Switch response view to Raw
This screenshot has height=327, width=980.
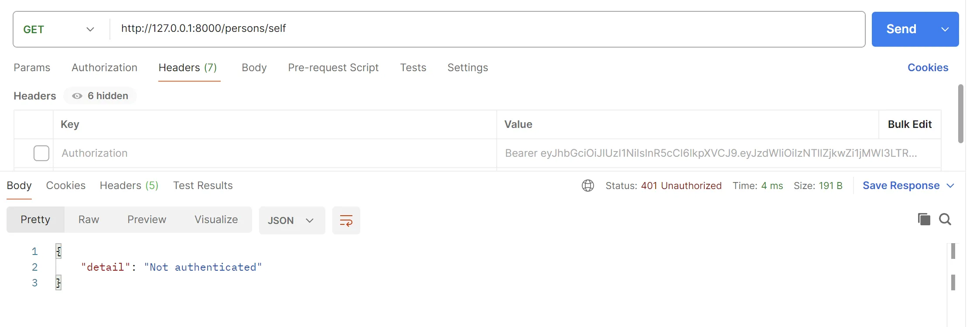click(x=89, y=220)
